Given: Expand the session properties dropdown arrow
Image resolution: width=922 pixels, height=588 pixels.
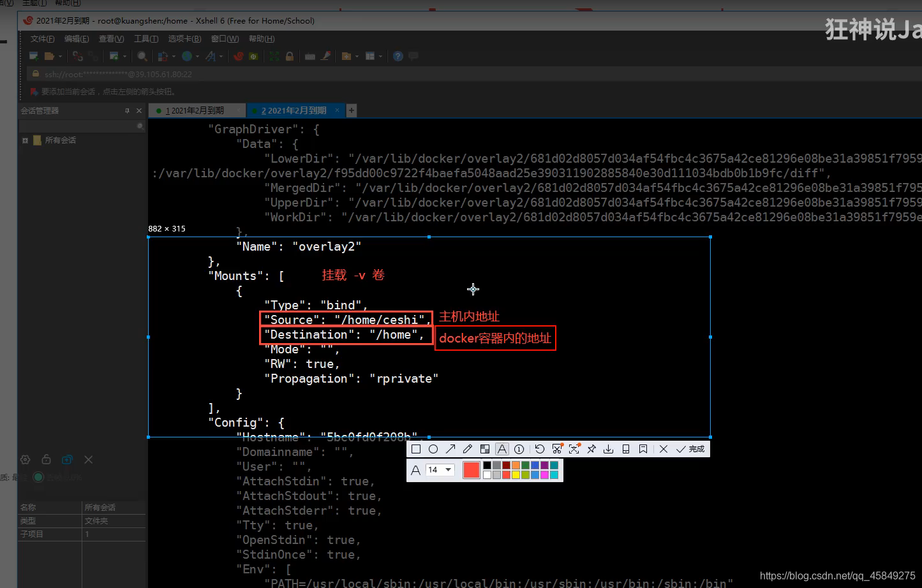Looking at the screenshot, I should point(124,56).
